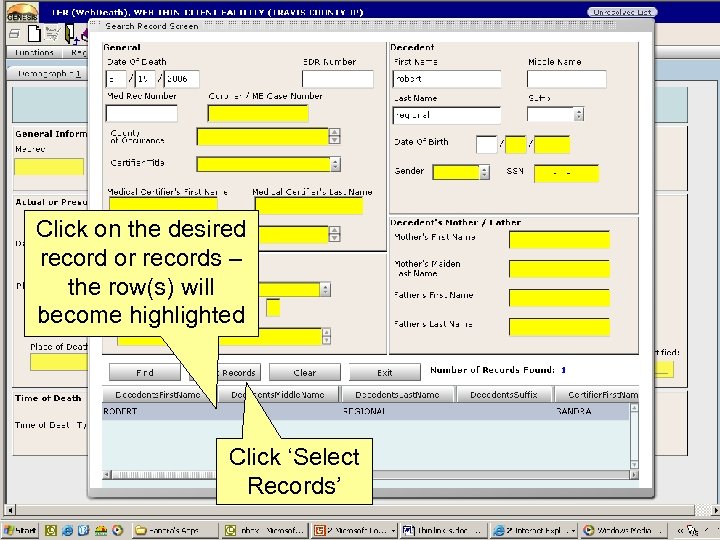
Task: Click the SSN input field
Action: point(567,174)
